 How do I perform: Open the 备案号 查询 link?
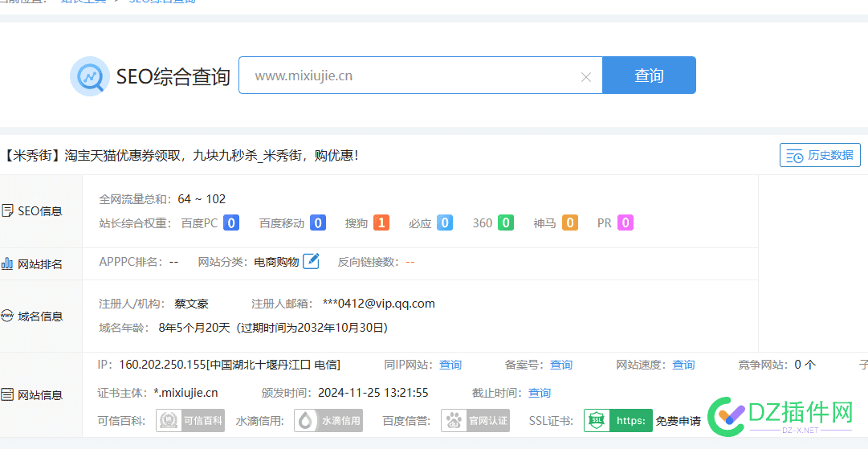coord(561,365)
